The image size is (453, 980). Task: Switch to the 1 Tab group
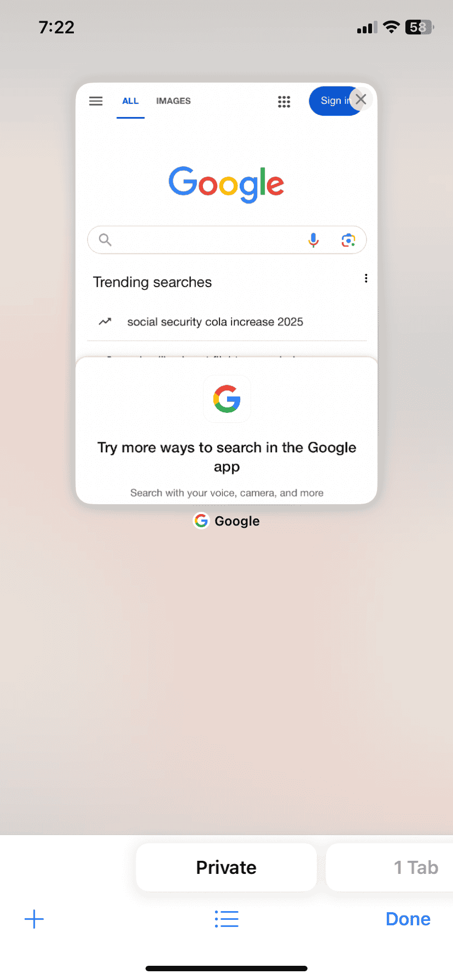click(390, 868)
